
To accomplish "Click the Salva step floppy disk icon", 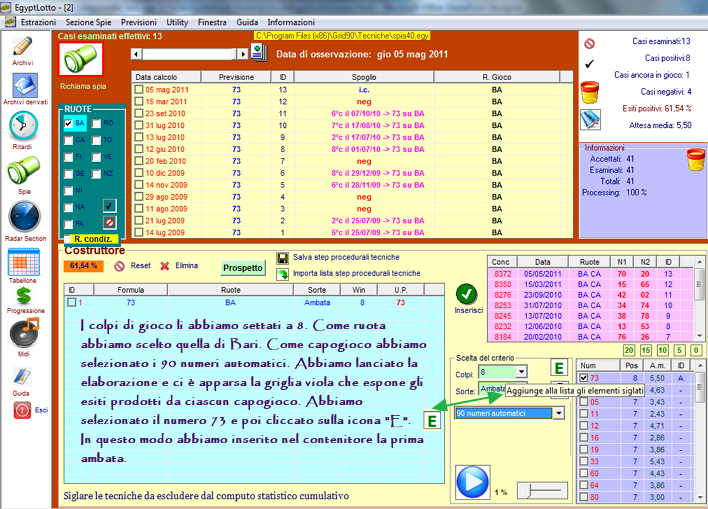I will 283,258.
